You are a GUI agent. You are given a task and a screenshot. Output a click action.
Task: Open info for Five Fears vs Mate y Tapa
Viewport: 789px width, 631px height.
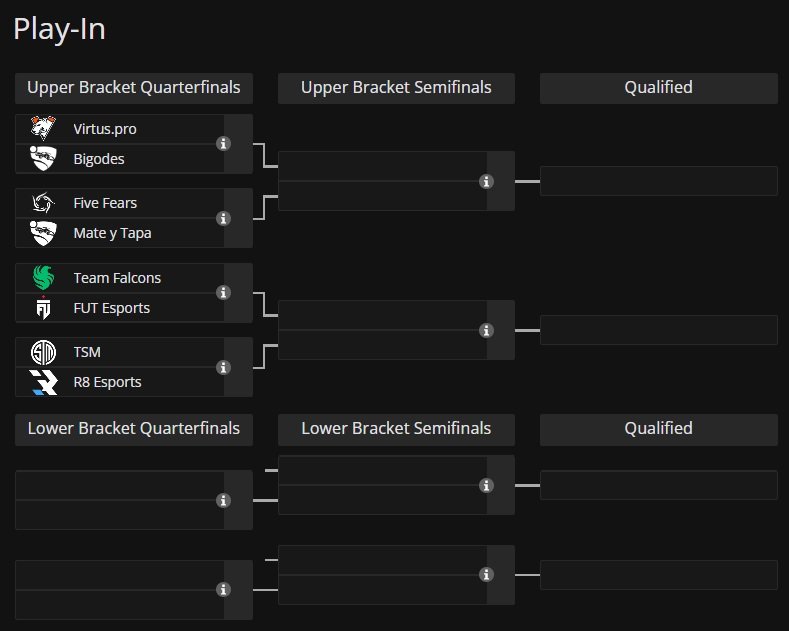pos(223,218)
